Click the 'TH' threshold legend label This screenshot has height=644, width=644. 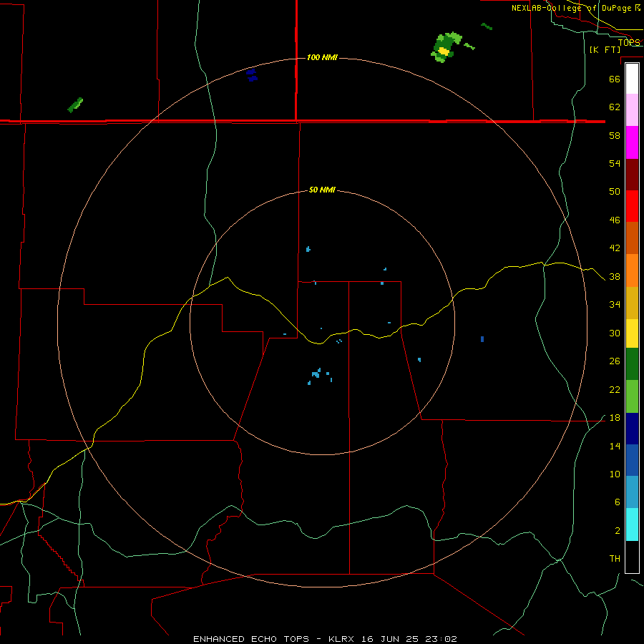tap(615, 558)
